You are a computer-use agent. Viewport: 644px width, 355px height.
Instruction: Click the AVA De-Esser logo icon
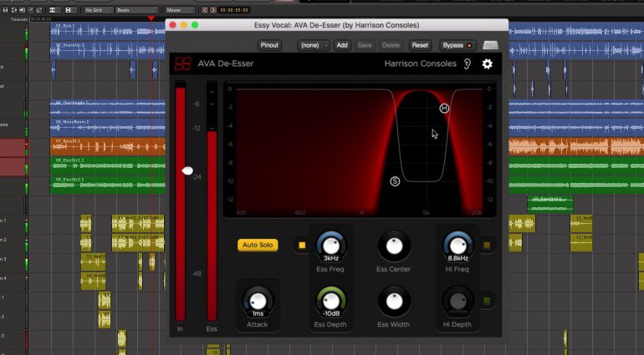(x=181, y=63)
